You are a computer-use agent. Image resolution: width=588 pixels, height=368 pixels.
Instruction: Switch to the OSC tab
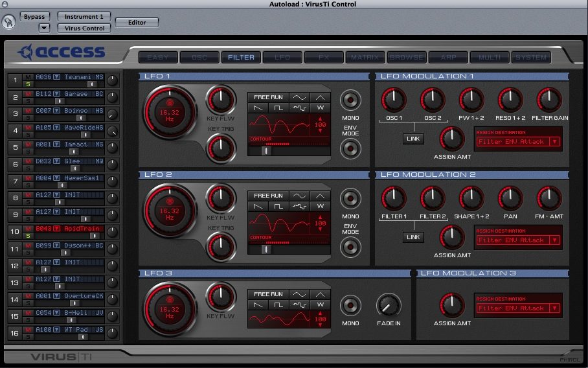(199, 58)
